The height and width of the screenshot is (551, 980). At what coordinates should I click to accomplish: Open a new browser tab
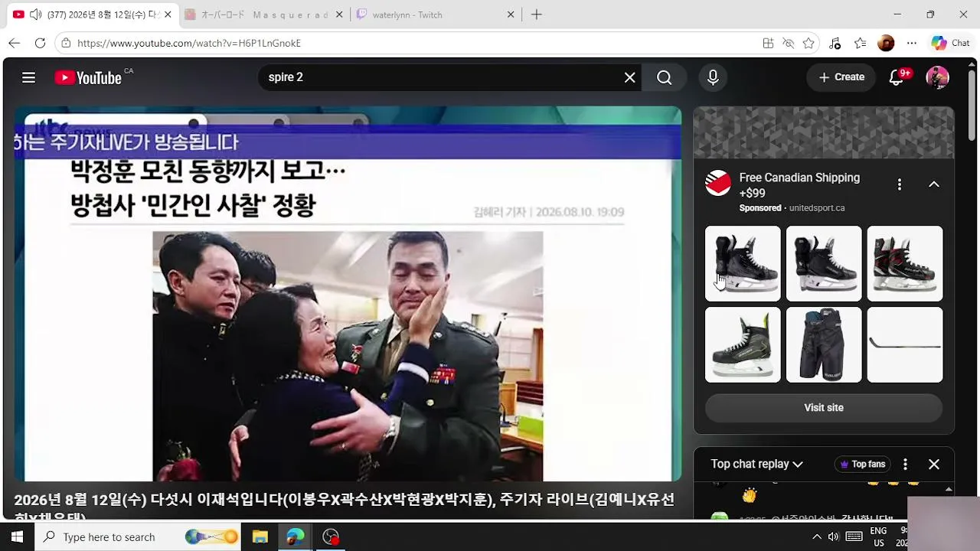tap(537, 15)
